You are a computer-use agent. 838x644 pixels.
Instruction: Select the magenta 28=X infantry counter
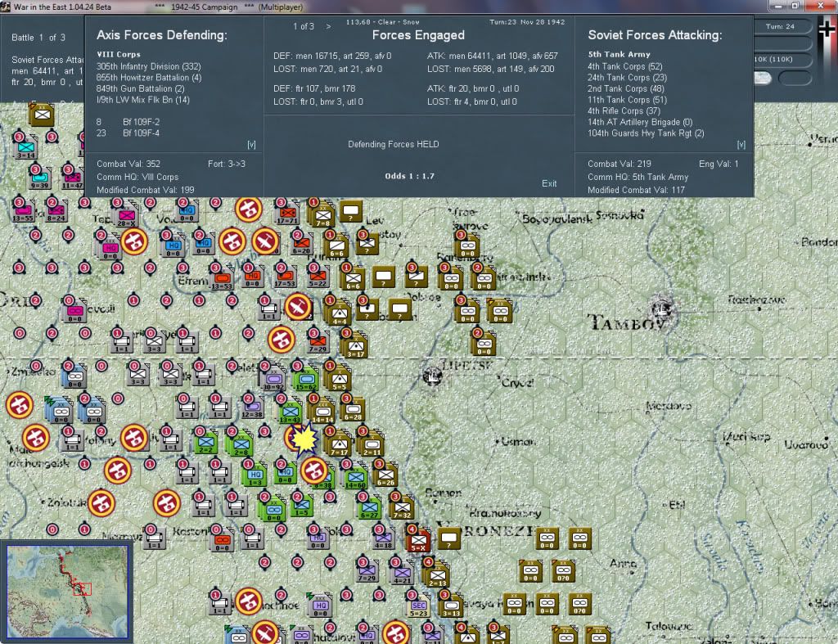point(126,217)
